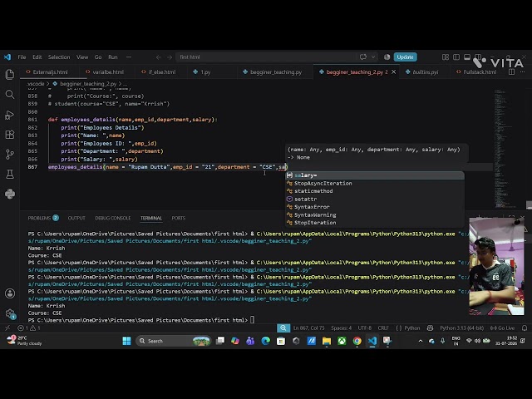Show the Problems panel tab
This screenshot has width=532, height=399.
[x=43, y=218]
